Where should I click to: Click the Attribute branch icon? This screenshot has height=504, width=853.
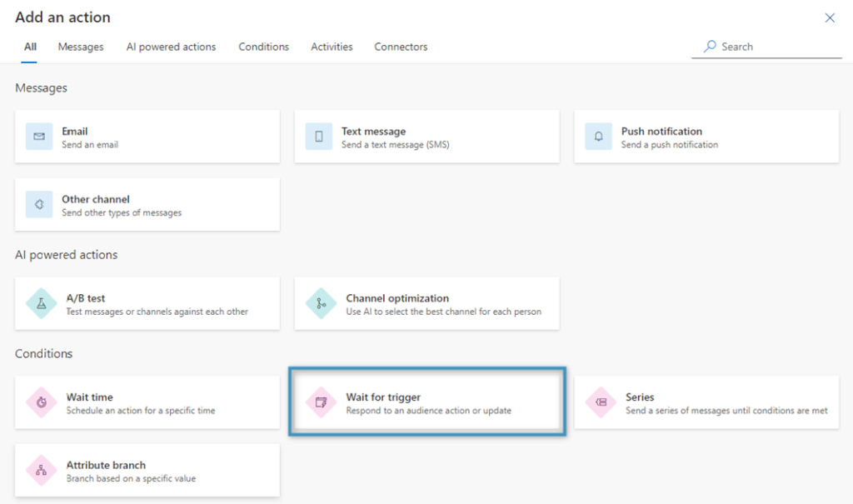coord(42,470)
